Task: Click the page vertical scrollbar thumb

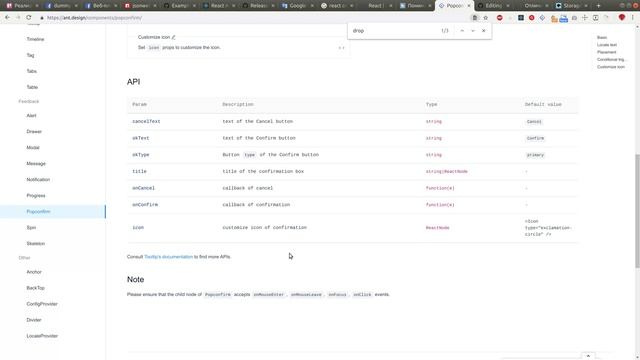Action: click(637, 211)
